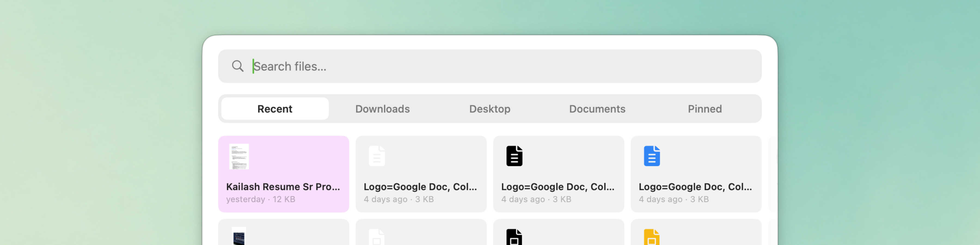Open Kailash Resume document thumbnail
The width and height of the screenshot is (980, 245).
pyautogui.click(x=239, y=156)
